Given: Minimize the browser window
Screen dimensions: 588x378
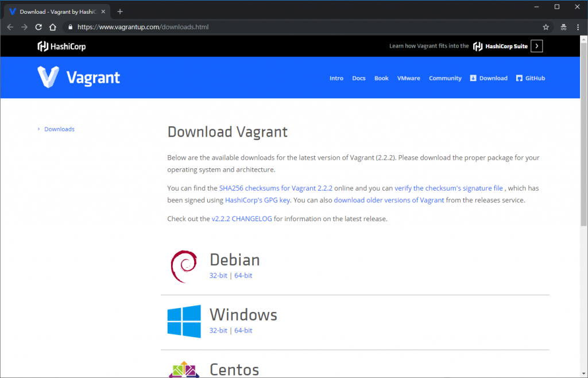Looking at the screenshot, I should tap(537, 7).
